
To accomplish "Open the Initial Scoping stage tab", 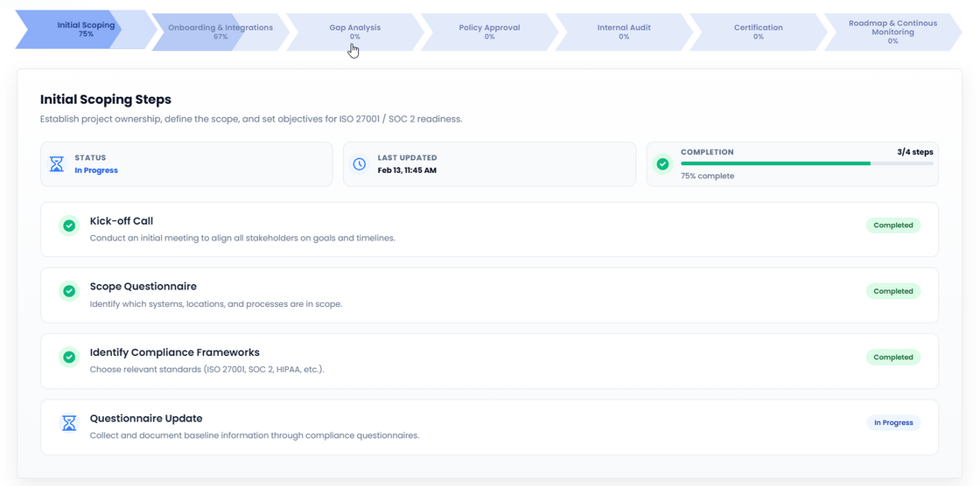I will pos(85,30).
